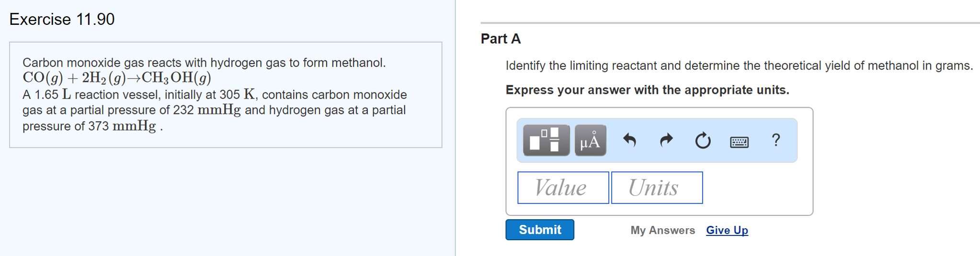Open the μÅ symbols palette
The width and height of the screenshot is (980, 256).
pyautogui.click(x=590, y=141)
